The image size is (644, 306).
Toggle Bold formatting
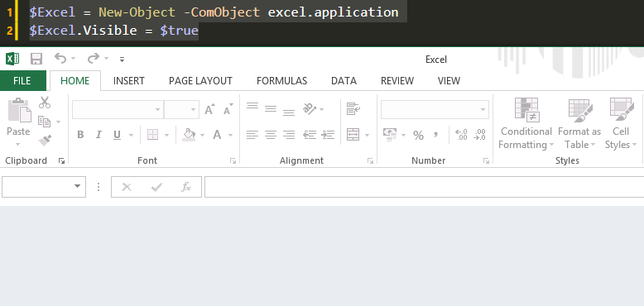pyautogui.click(x=80, y=135)
